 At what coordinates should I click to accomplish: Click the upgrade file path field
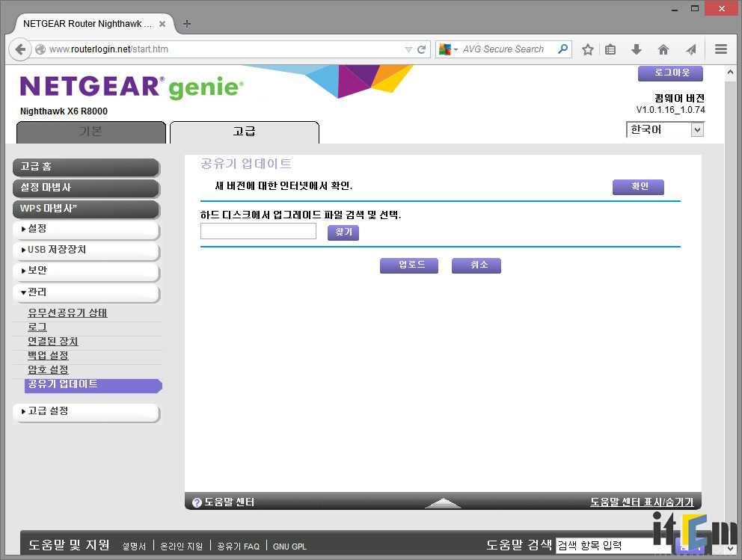(258, 231)
